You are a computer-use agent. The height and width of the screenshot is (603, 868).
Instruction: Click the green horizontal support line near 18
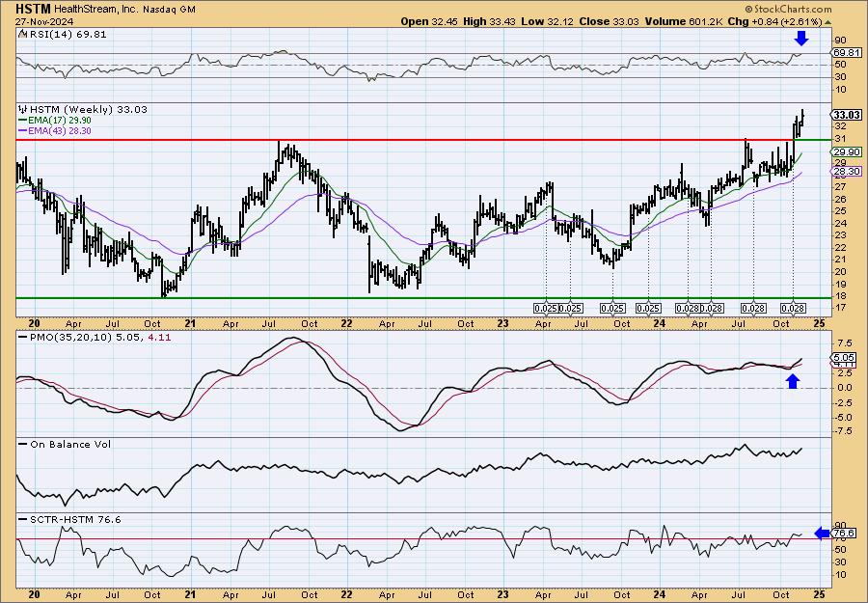click(x=423, y=298)
